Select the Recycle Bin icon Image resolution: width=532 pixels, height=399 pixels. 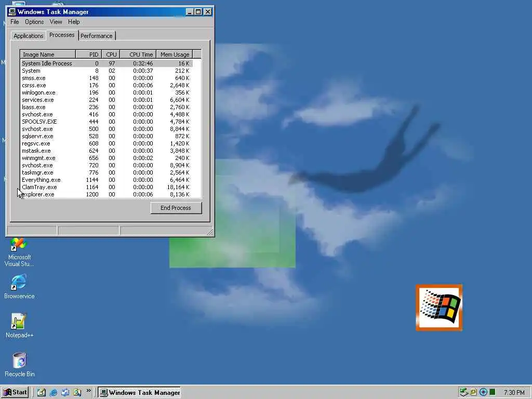point(19,365)
